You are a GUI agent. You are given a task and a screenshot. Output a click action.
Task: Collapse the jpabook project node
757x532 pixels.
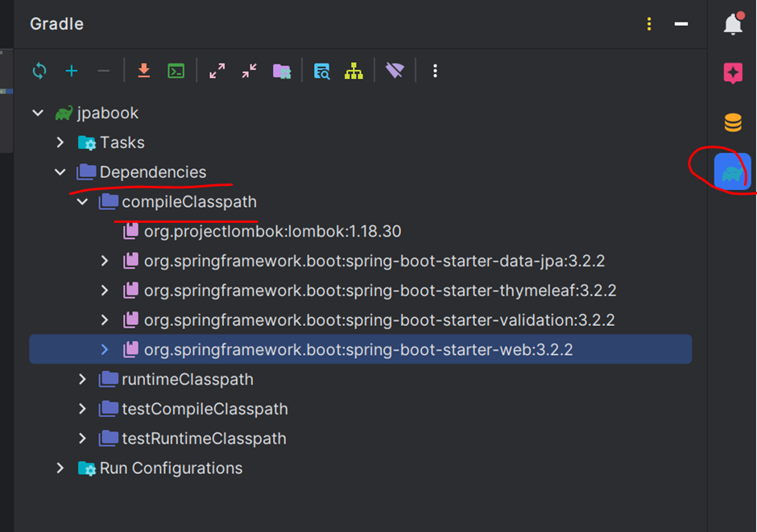point(38,113)
